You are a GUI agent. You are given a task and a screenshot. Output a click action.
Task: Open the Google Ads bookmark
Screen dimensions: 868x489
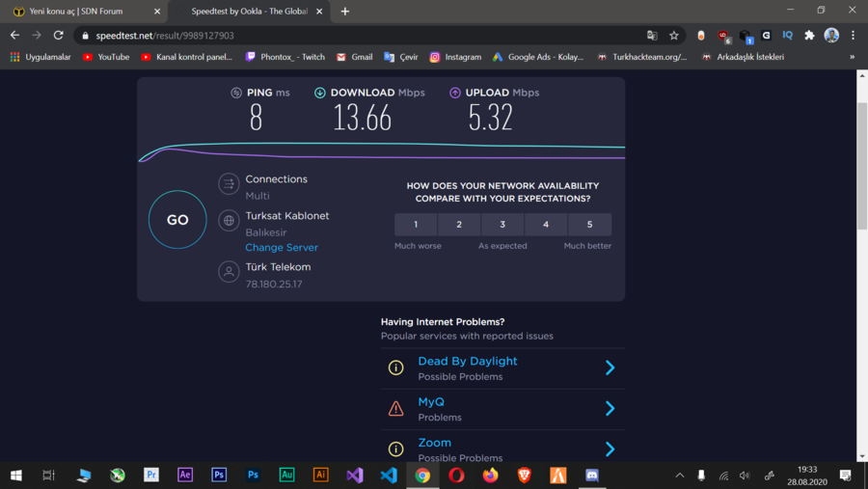pos(538,57)
